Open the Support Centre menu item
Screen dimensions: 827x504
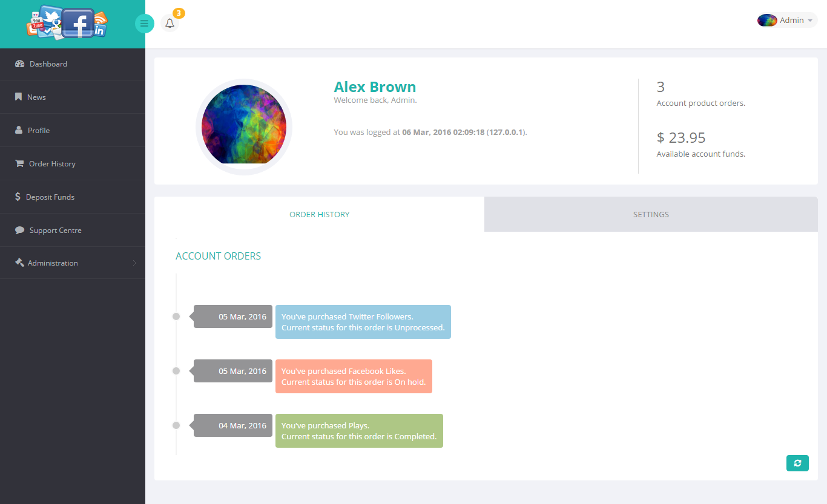pos(55,231)
